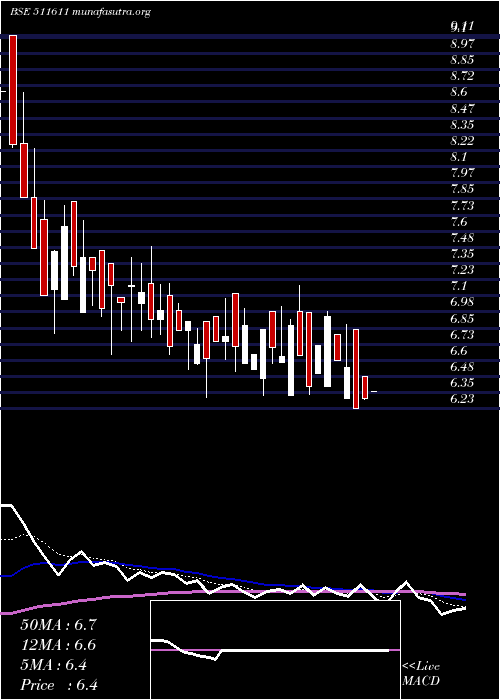
Task: Click the Price : 6.4 legend entry
Action: tap(59, 685)
